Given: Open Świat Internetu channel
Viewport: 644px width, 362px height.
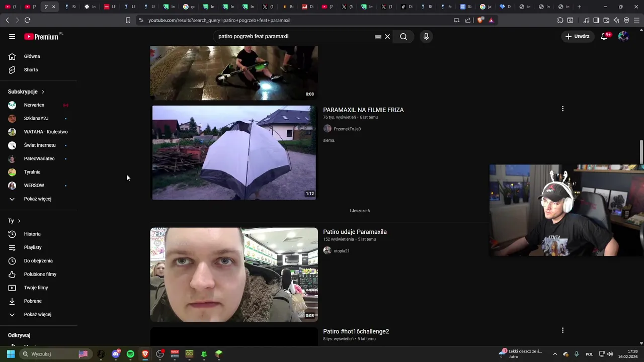Looking at the screenshot, I should [39, 145].
